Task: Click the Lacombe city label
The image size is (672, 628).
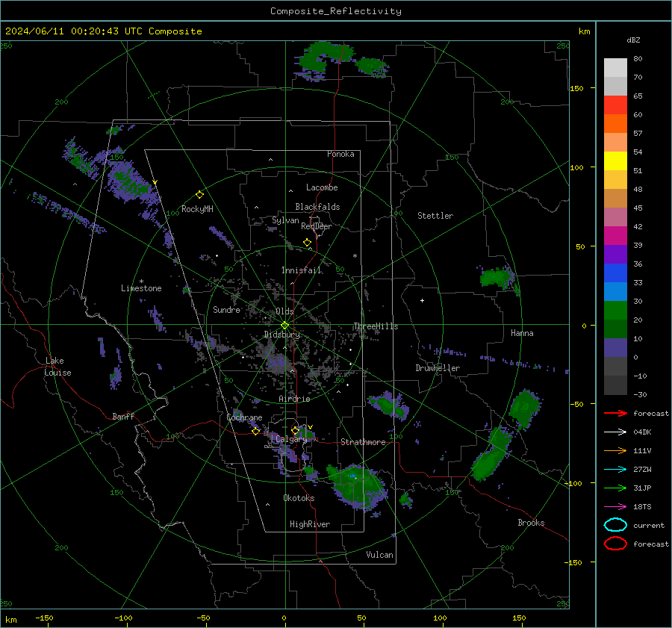Action: (322, 187)
